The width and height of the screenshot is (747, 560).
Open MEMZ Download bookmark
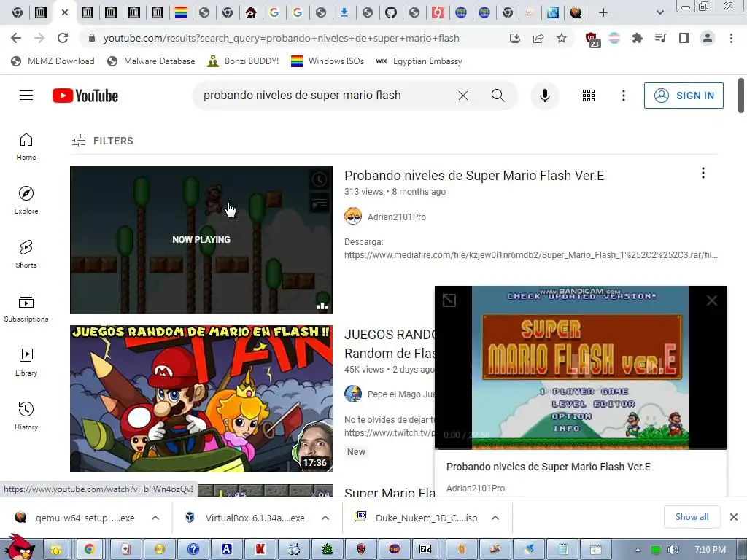point(53,61)
